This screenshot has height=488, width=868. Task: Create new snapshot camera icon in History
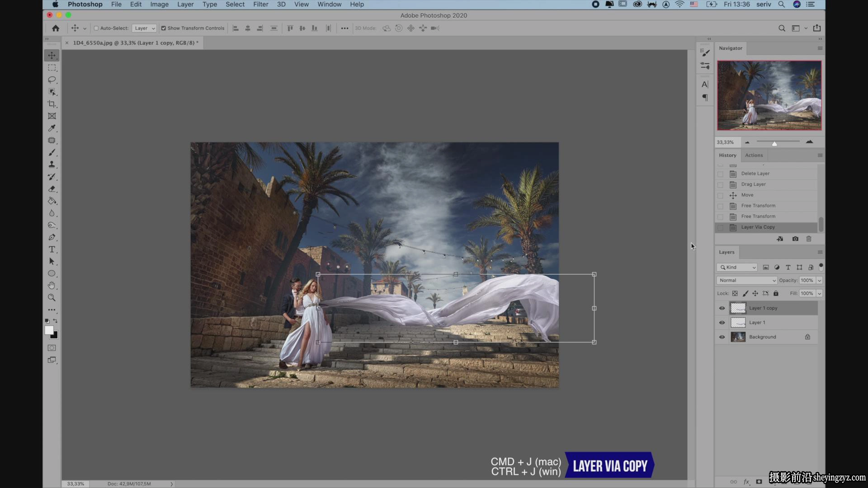tap(795, 239)
